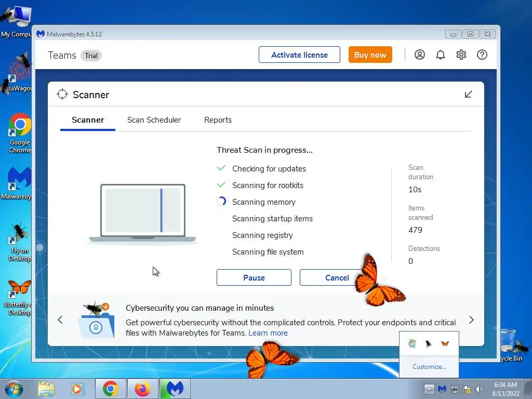This screenshot has height=399, width=532.
Task: Click Customize... in the tray popup
Action: pyautogui.click(x=429, y=367)
